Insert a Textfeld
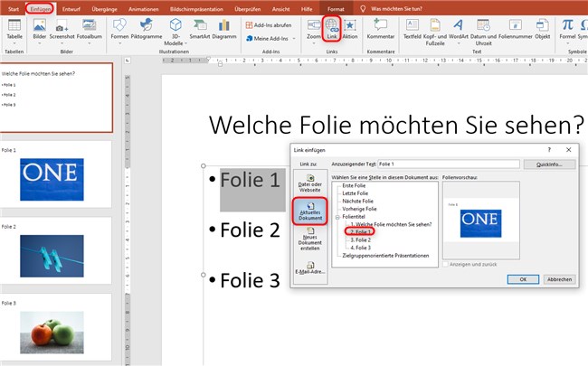Viewport: 588px width, 366px height. [413, 29]
